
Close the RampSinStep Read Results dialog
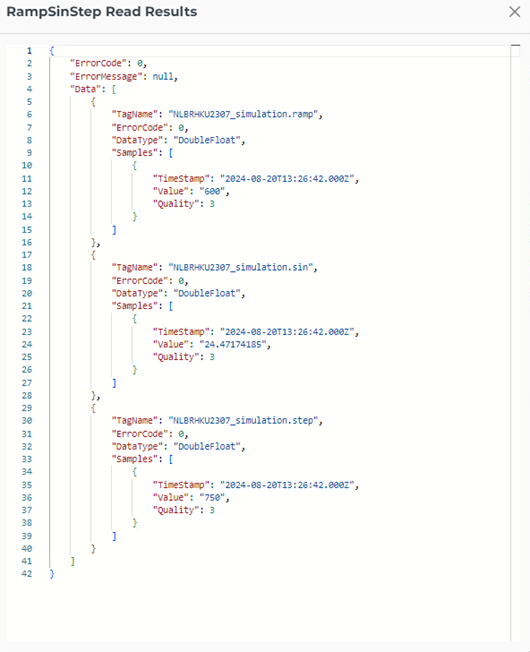tap(515, 12)
